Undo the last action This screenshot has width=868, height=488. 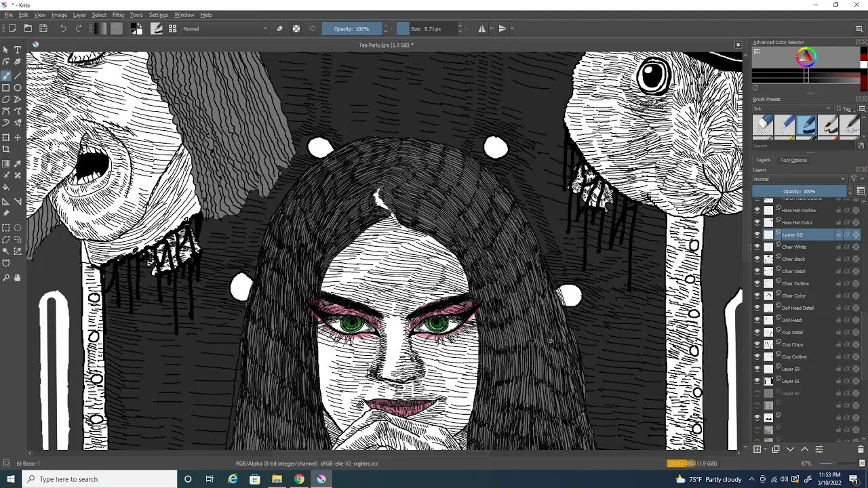pyautogui.click(x=63, y=28)
